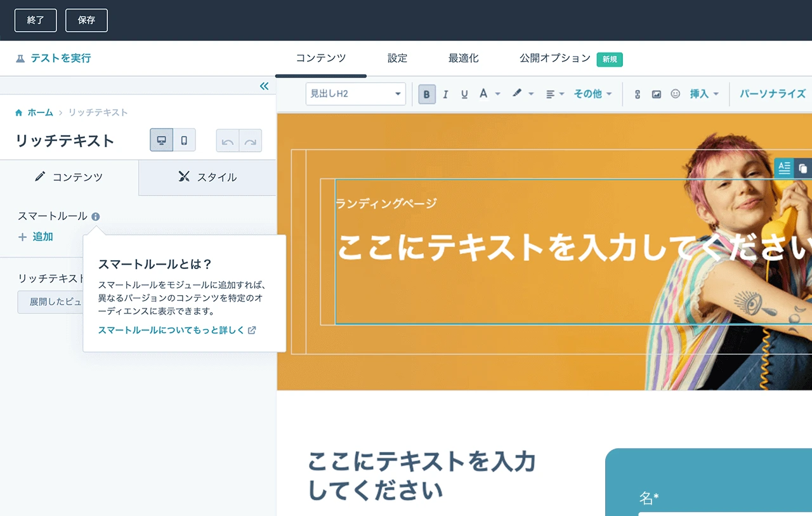Click the flask icon beside テストを実行
The height and width of the screenshot is (516, 812).
tap(20, 58)
